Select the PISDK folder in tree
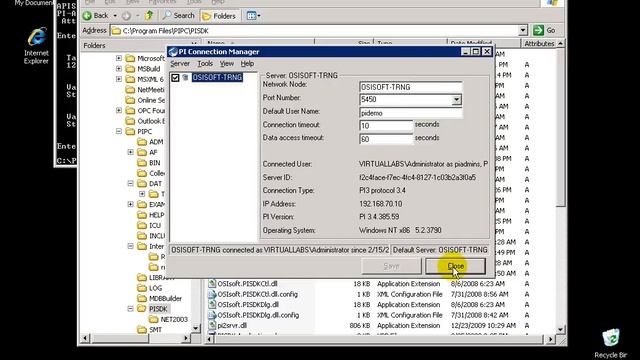 click(158, 309)
